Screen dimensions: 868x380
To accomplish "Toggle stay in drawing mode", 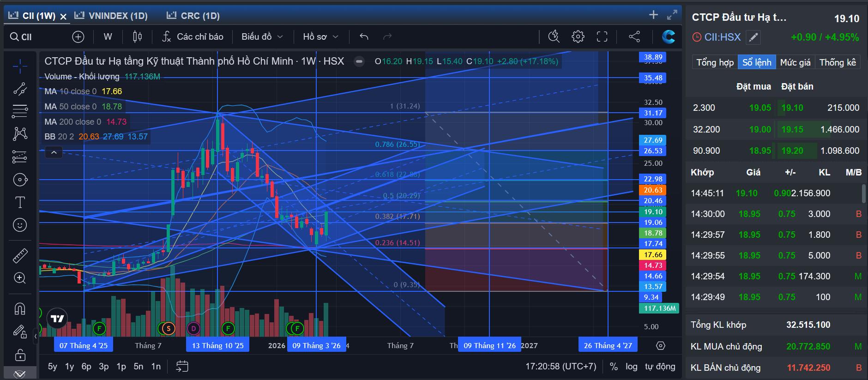I will point(20,331).
